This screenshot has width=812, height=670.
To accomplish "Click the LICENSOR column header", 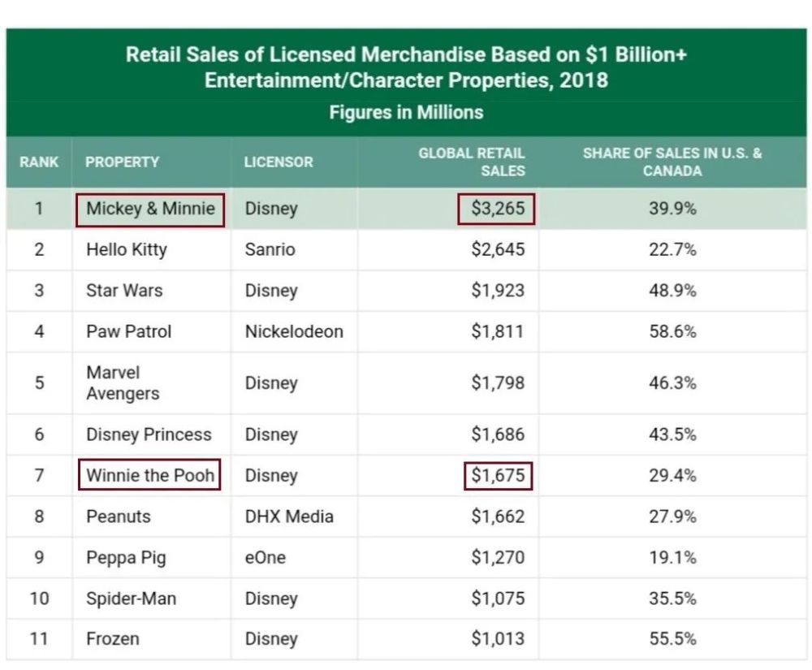I will click(x=278, y=162).
